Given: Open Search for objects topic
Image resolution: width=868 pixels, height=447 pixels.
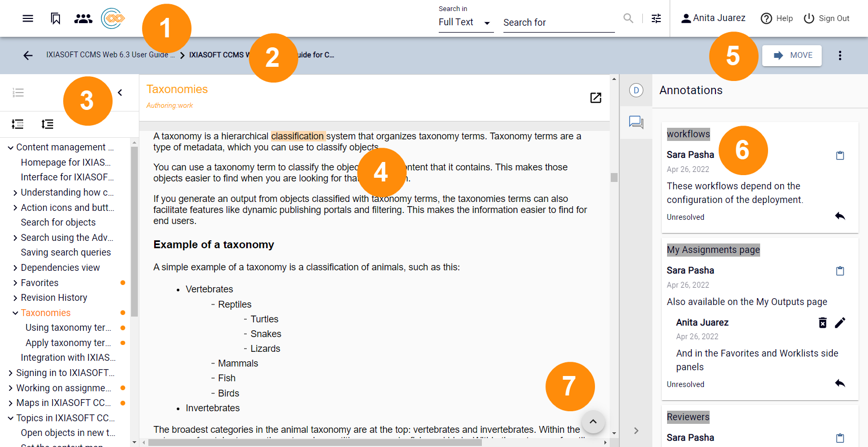Looking at the screenshot, I should (58, 222).
